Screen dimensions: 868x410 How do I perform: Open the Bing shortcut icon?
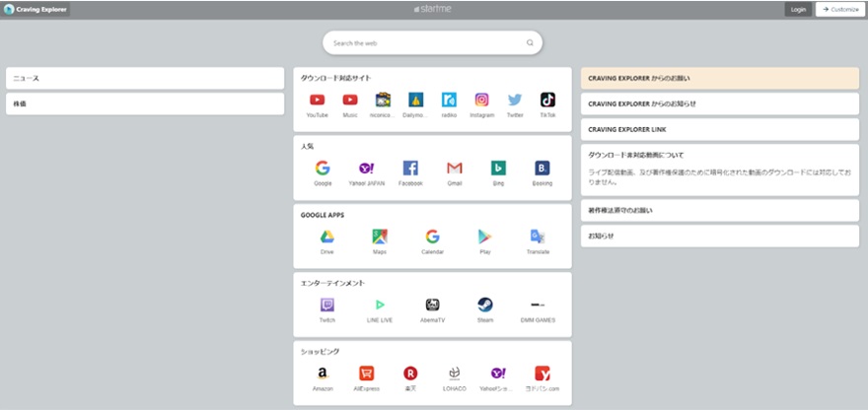pos(498,169)
